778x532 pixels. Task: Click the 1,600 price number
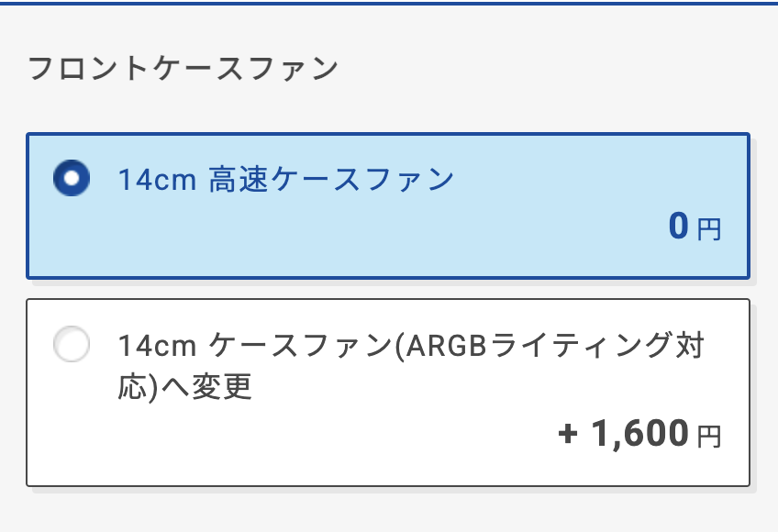point(639,433)
